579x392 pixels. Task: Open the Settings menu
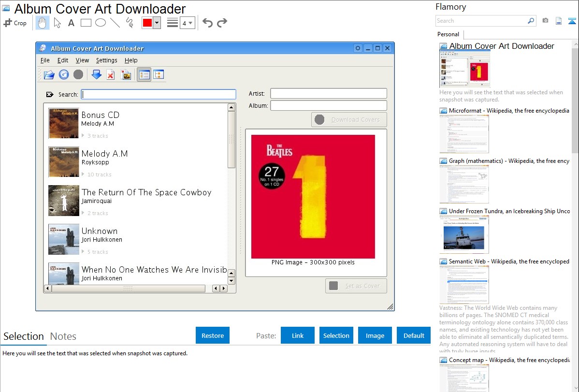tap(107, 60)
